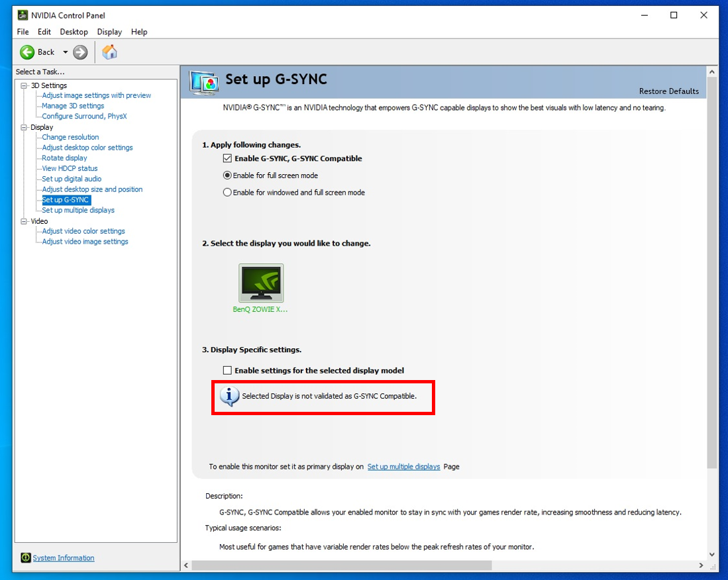728x580 pixels.
Task: Open the Back button dropdown arrow
Action: (x=65, y=52)
